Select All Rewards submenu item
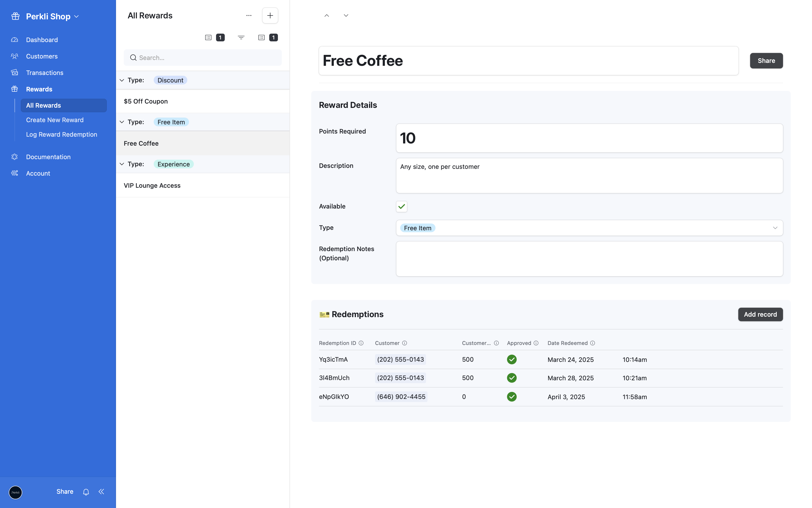Viewport: 812px width, 508px height. [x=64, y=105]
